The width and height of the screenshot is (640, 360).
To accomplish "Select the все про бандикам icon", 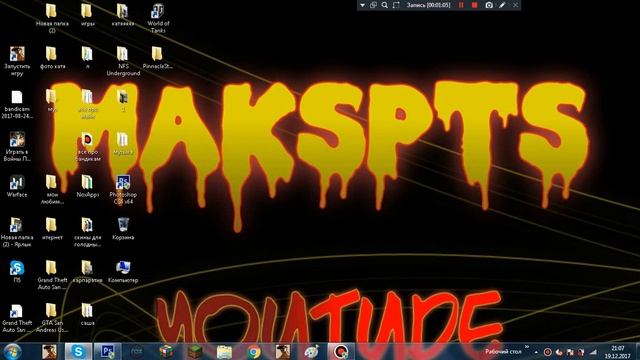I will click(x=87, y=147).
